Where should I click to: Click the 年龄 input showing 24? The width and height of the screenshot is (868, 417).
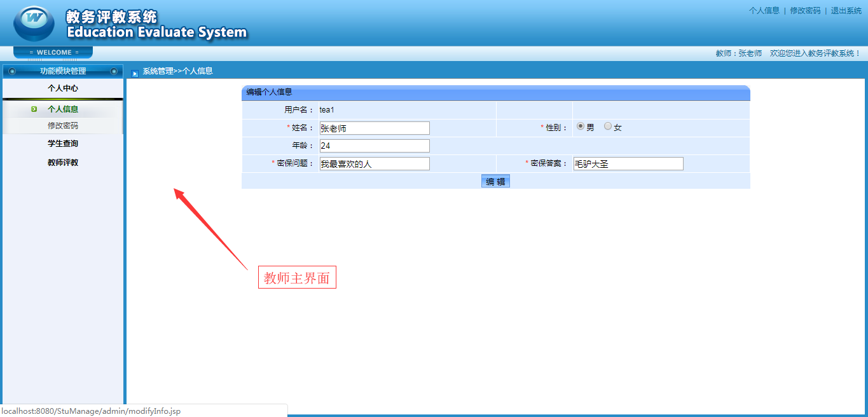click(375, 146)
